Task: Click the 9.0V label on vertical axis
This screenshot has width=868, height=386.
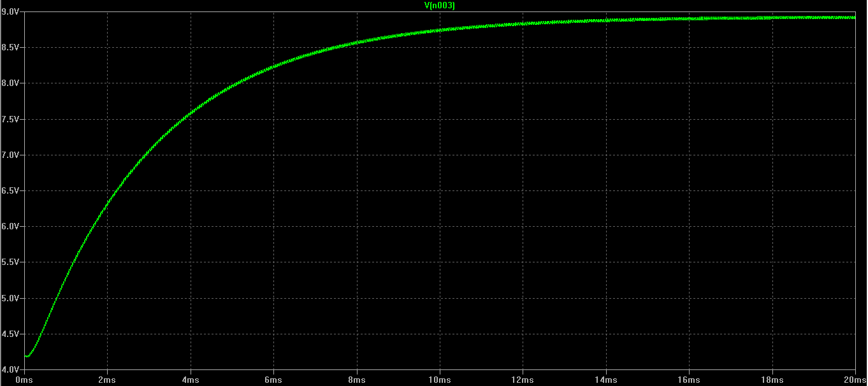Action: point(10,12)
